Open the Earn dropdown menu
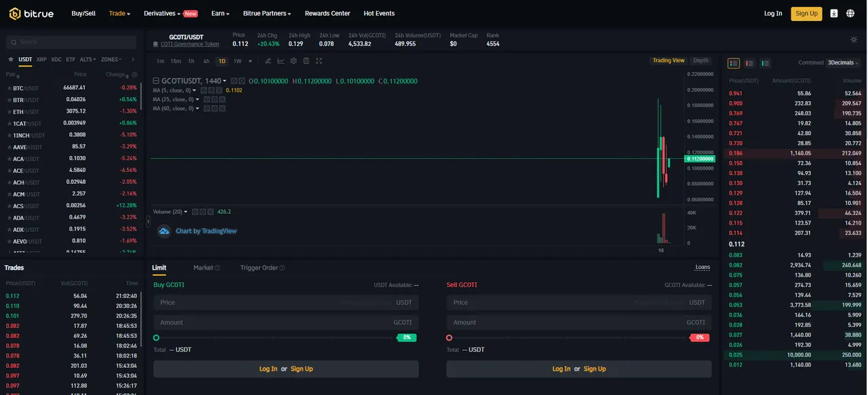The image size is (868, 395). click(x=220, y=14)
